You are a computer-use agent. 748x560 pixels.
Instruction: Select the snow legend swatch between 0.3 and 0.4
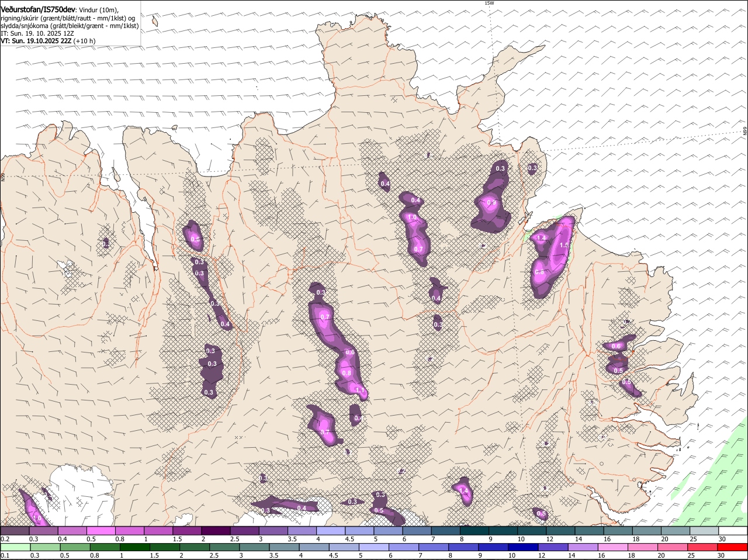coord(44,531)
